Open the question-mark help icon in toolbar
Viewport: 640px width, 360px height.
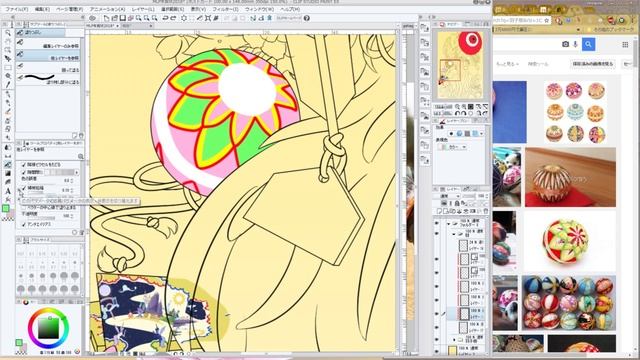point(307,18)
